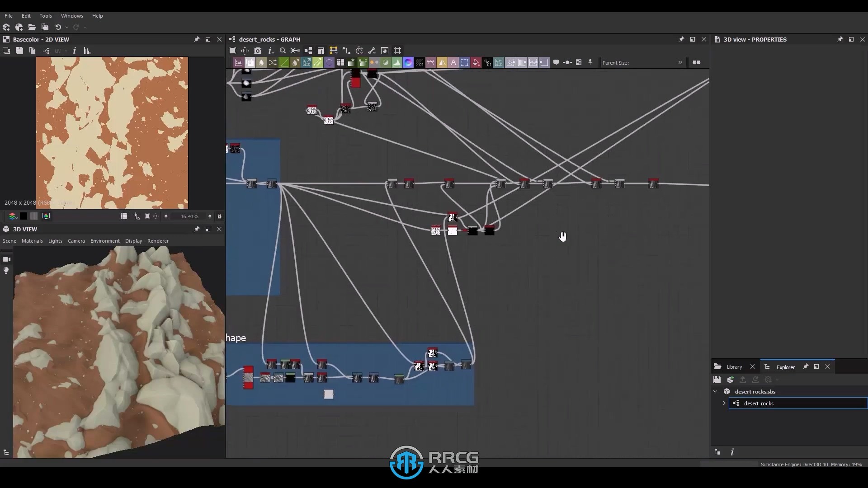The height and width of the screenshot is (488, 868).
Task: Click the camera icon in 3D View sidebar
Action: coord(6,259)
